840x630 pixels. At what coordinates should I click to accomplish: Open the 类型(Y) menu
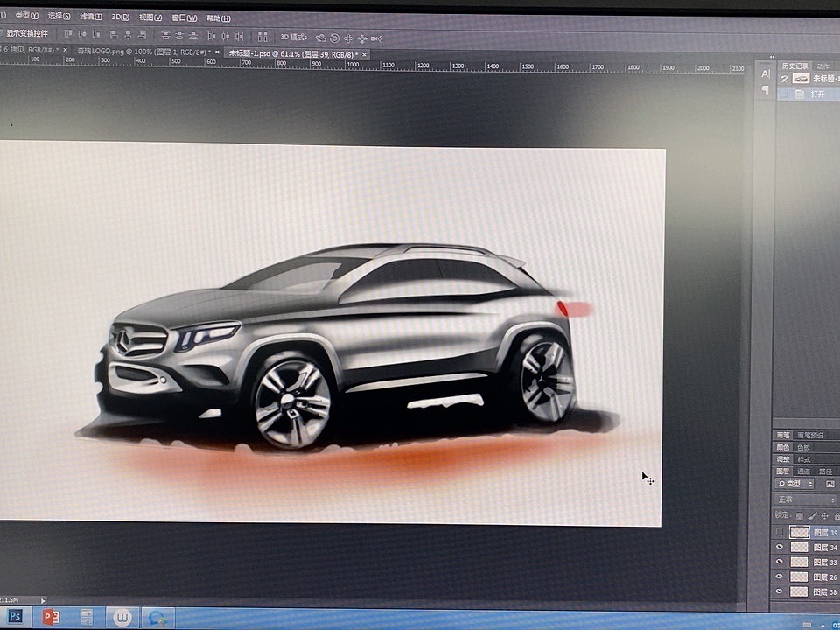(x=27, y=16)
